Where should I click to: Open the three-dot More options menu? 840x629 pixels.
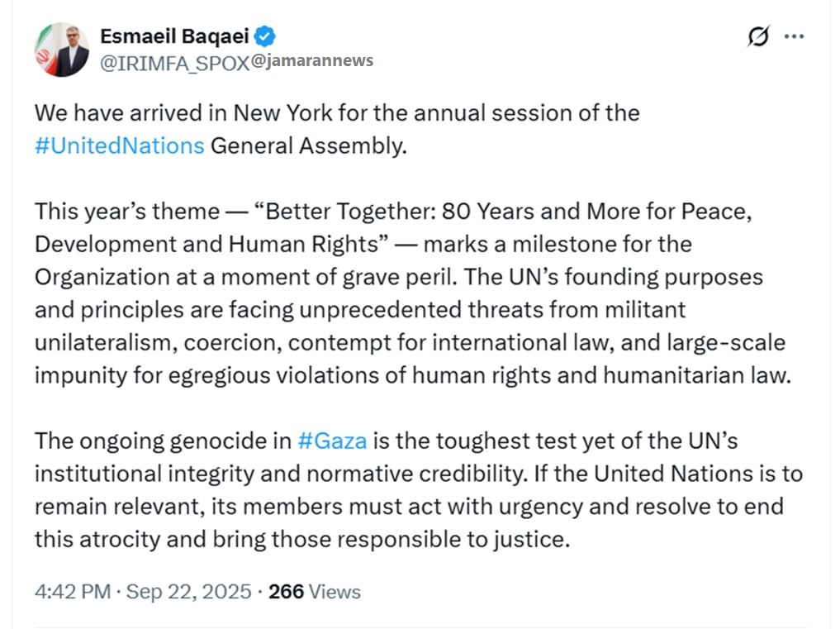pos(794,36)
